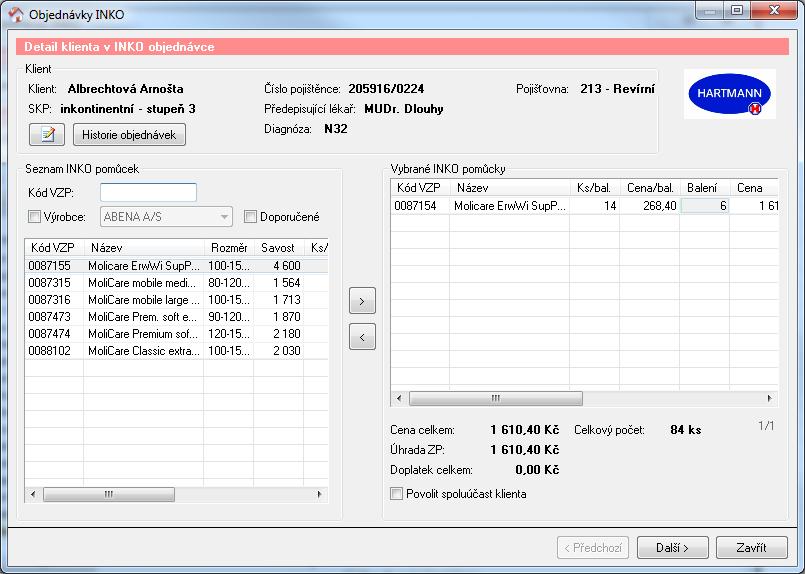Minimize the Objednávky INKO window
Screen dimensions: 805x574
coord(710,10)
